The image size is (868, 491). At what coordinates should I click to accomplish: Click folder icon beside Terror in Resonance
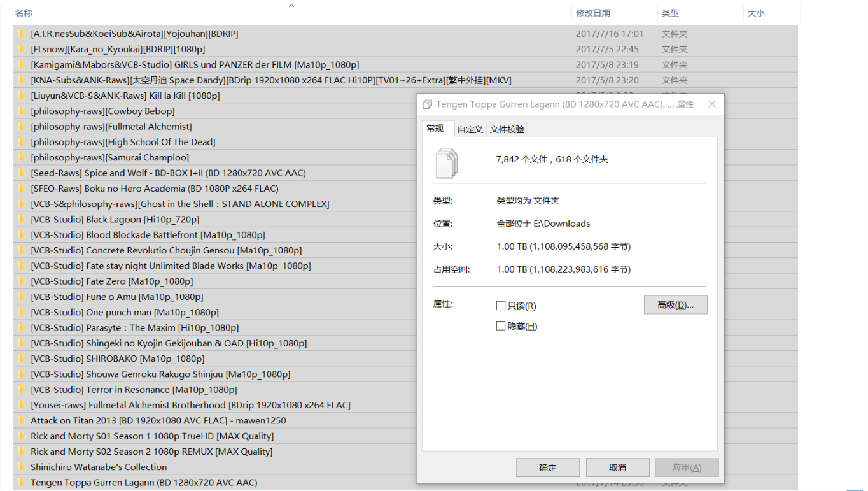click(x=21, y=389)
